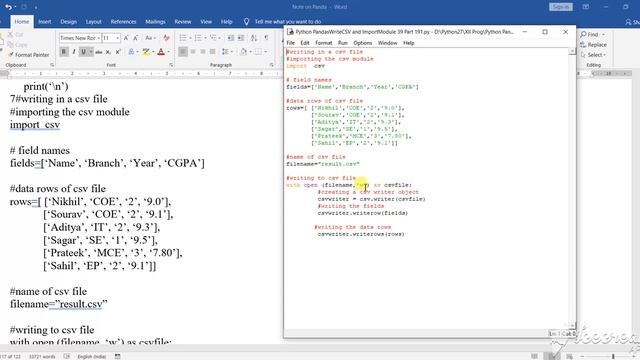Sort paragraph text icon
This screenshot has width=640, height=360.
[x=254, y=38]
